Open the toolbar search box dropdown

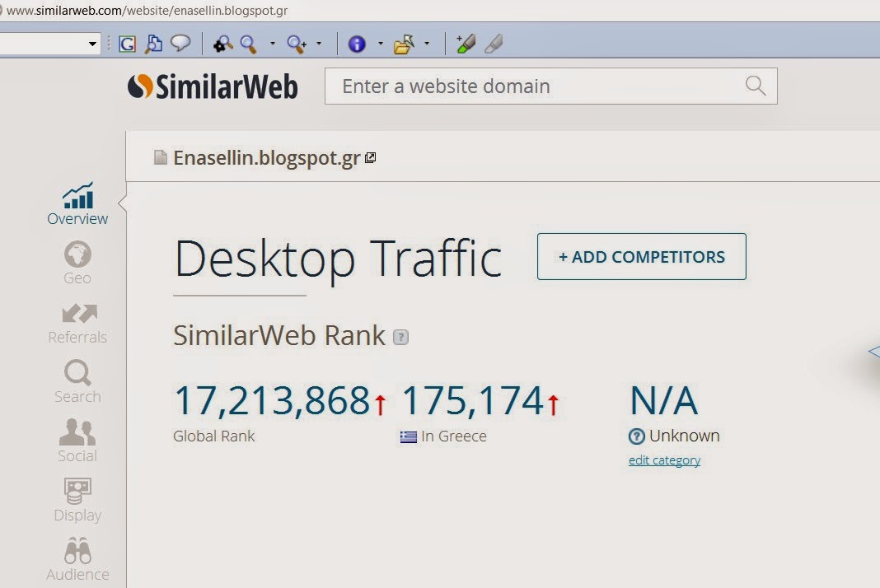coord(92,44)
